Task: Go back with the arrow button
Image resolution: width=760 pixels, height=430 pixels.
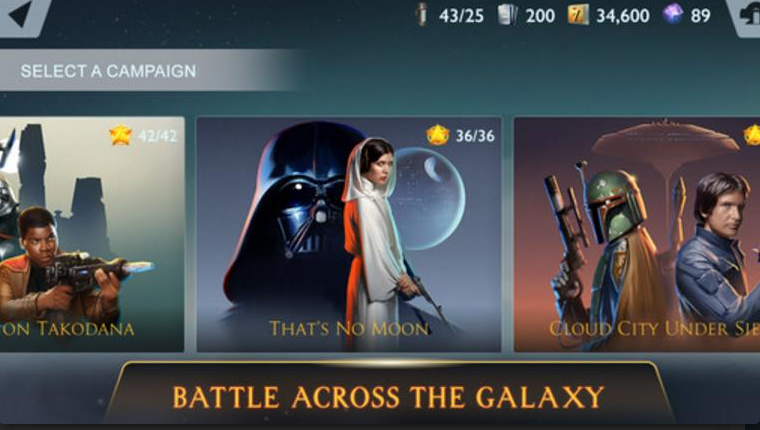Action: point(22,15)
